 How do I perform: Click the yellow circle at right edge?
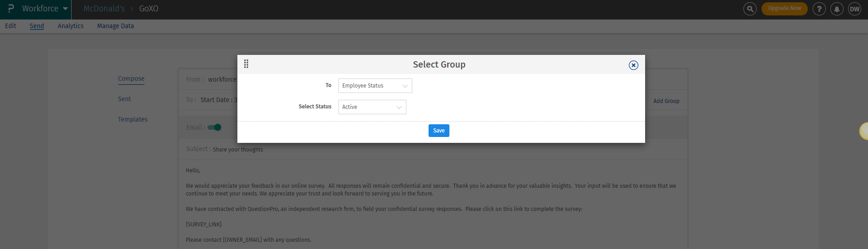pyautogui.click(x=864, y=132)
